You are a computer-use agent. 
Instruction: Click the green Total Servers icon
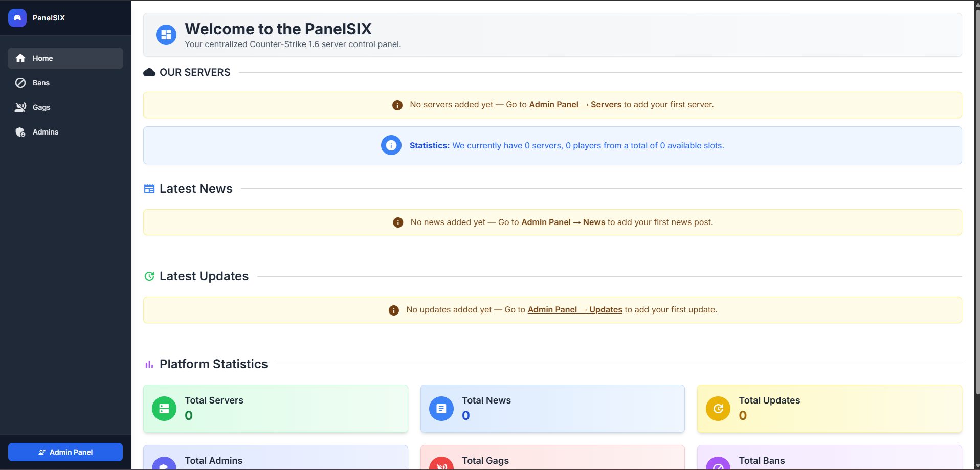164,409
